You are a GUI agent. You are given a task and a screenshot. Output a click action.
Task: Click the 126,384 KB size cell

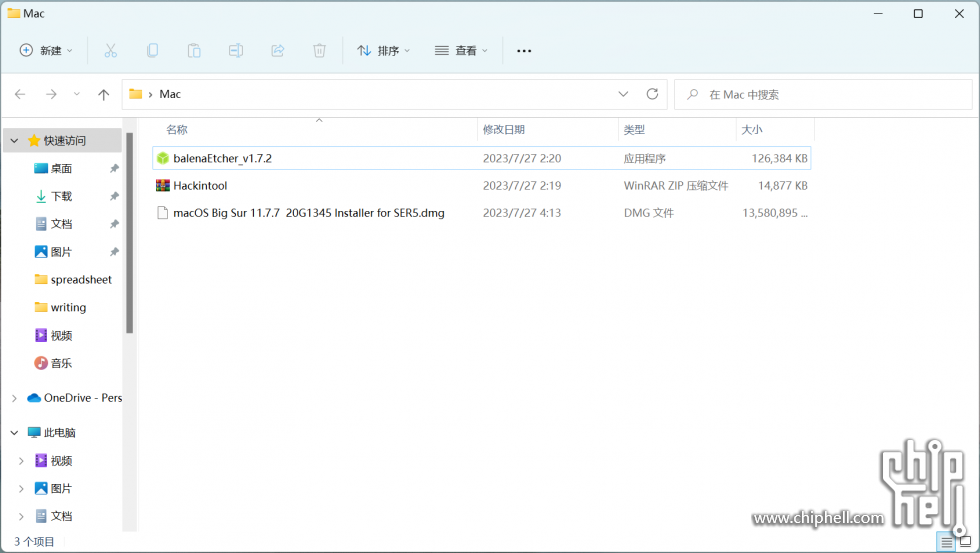click(779, 158)
